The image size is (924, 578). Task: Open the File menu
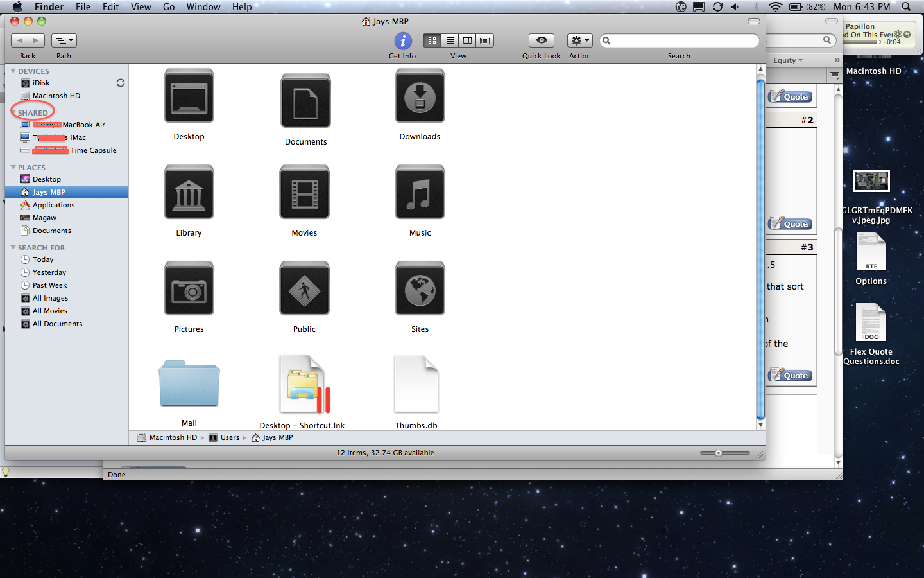coord(83,7)
